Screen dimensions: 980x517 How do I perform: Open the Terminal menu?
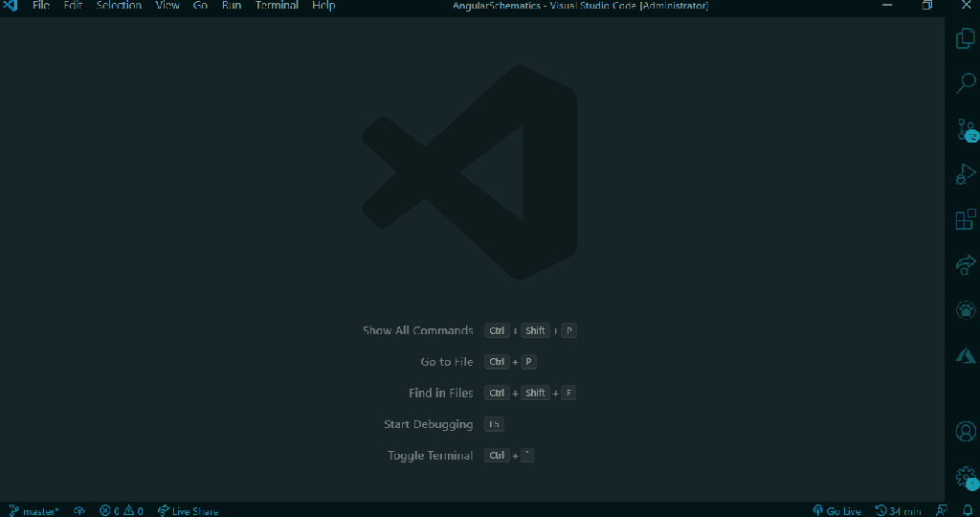tap(277, 6)
